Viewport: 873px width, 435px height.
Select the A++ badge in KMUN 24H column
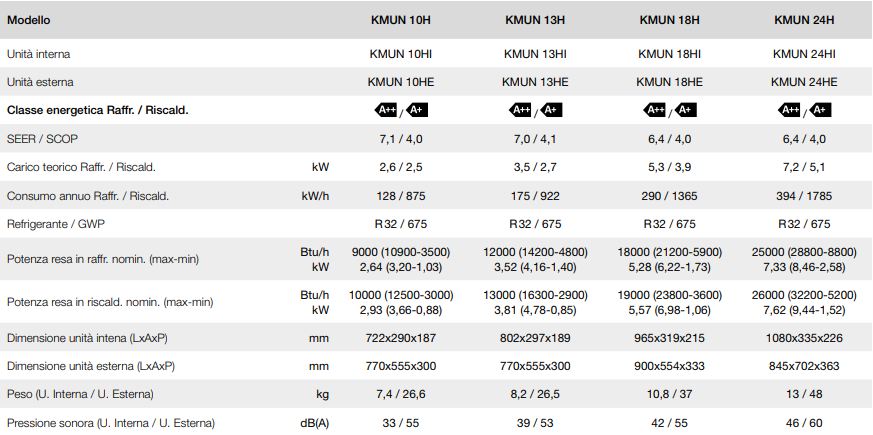(789, 110)
